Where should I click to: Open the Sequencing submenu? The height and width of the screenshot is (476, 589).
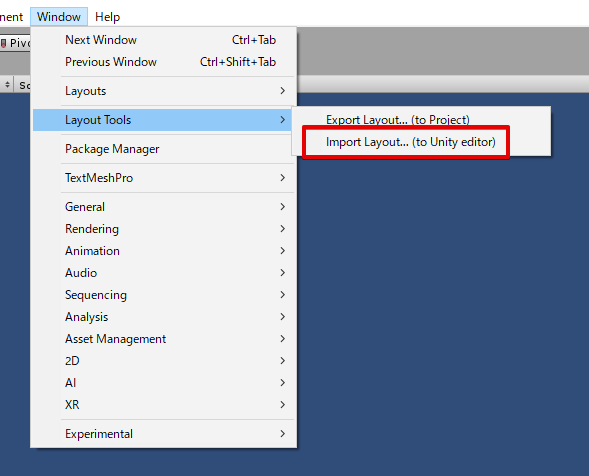[x=163, y=295]
